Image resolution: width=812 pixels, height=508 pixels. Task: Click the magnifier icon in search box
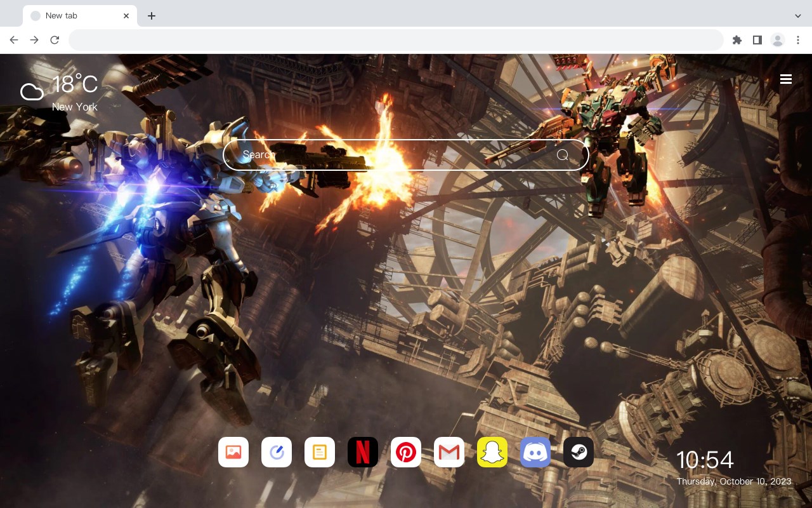[563, 155]
